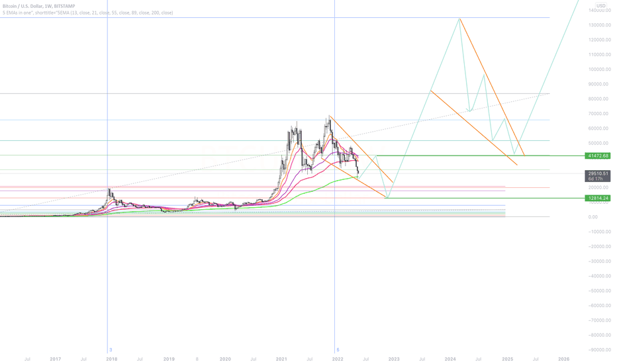Click the 2017 time axis label
Image resolution: width=617 pixels, height=364 pixels.
56,359
